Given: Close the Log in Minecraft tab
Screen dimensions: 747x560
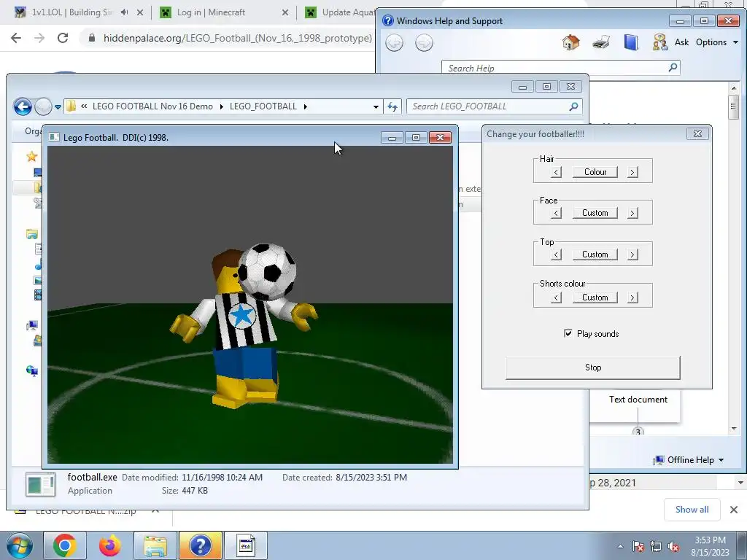Looking at the screenshot, I should click(285, 12).
